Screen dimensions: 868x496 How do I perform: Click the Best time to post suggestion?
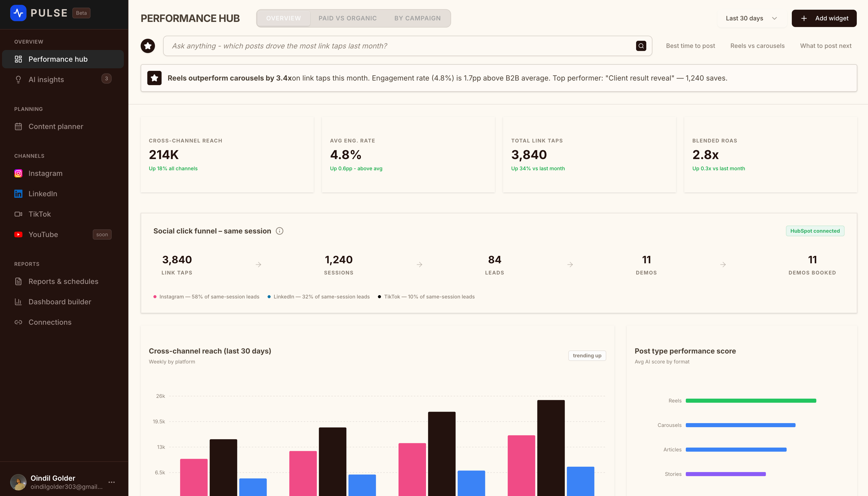[x=690, y=46]
